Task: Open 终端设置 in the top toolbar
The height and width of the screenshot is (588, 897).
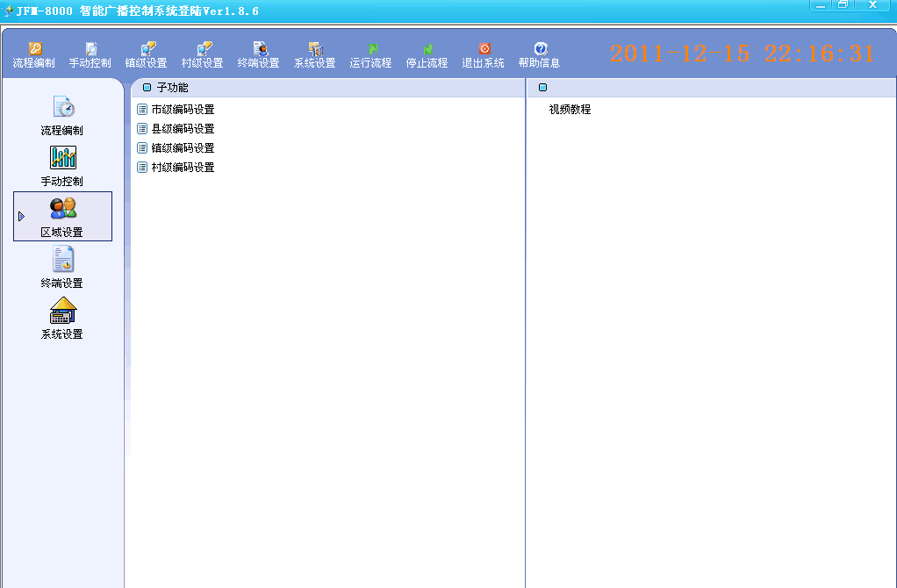Action: pyautogui.click(x=259, y=55)
